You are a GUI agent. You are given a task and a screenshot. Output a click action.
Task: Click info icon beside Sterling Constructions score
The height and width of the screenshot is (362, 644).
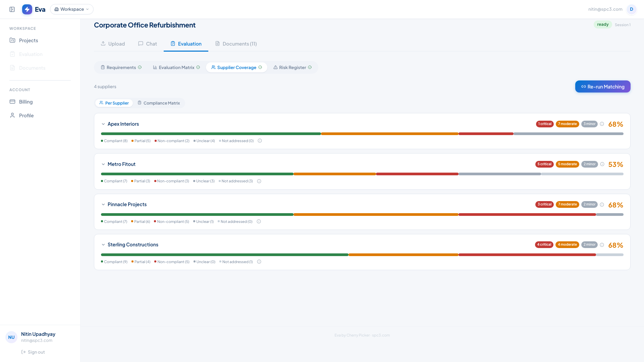click(602, 245)
